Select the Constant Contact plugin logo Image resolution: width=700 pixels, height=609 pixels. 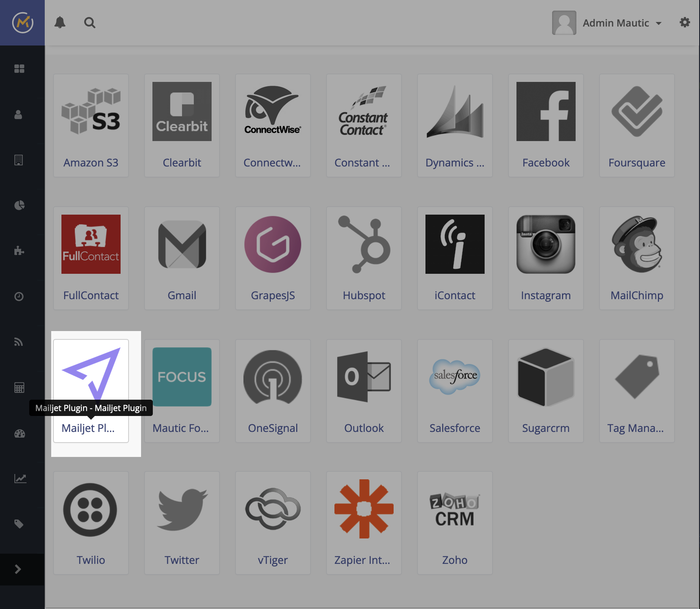click(x=364, y=111)
